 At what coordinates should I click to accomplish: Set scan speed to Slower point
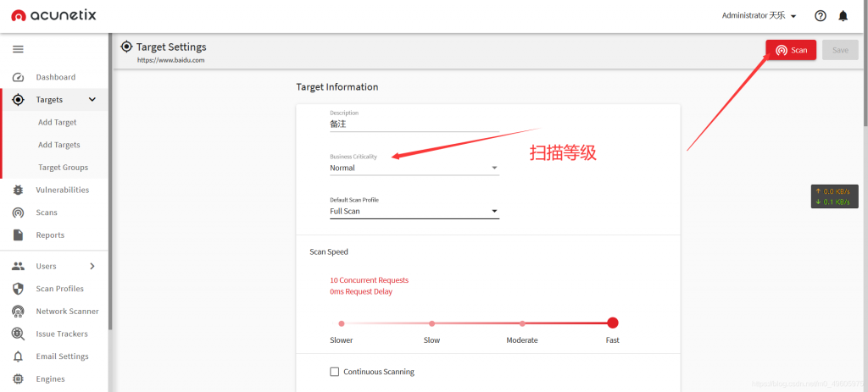pyautogui.click(x=342, y=323)
